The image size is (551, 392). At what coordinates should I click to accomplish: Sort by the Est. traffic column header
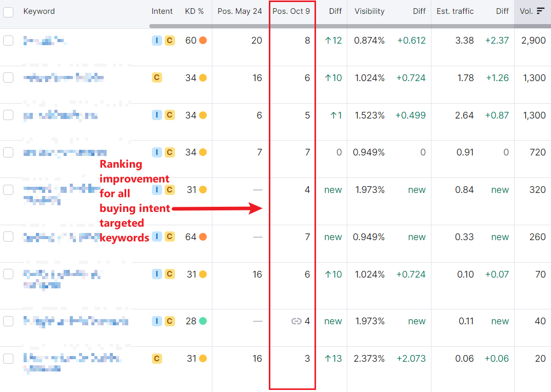[x=455, y=11]
